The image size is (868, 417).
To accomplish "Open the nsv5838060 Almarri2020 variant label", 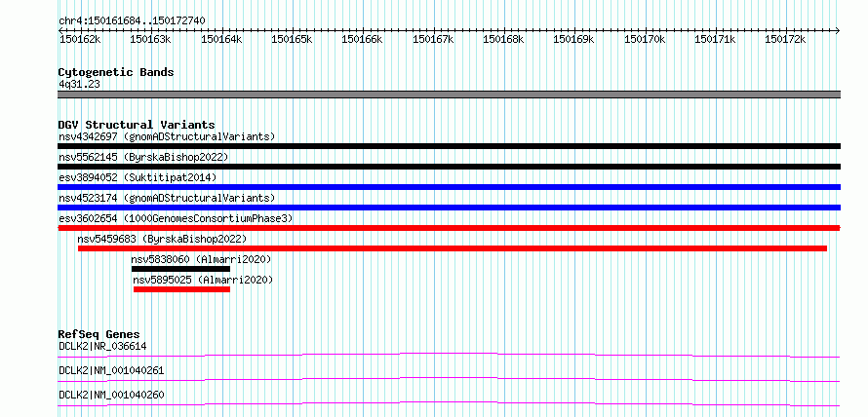I will (202, 259).
